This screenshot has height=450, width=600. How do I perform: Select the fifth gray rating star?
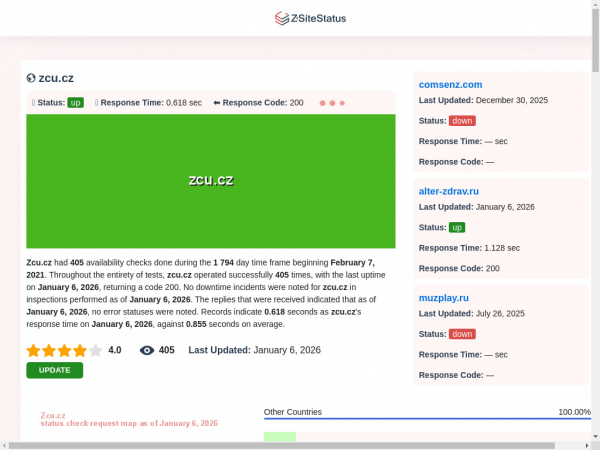(x=96, y=350)
